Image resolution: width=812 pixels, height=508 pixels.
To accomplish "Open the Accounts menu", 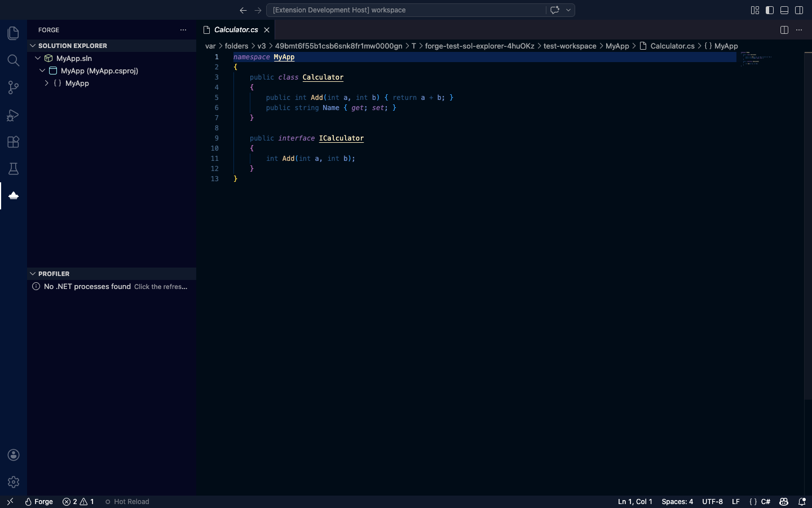I will click(14, 455).
